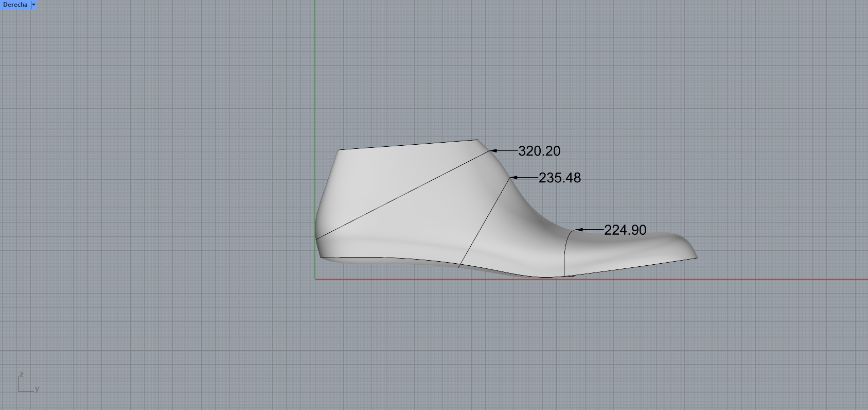Expand the viewport title dropdown arrow
868x410 pixels.
pyautogui.click(x=34, y=5)
